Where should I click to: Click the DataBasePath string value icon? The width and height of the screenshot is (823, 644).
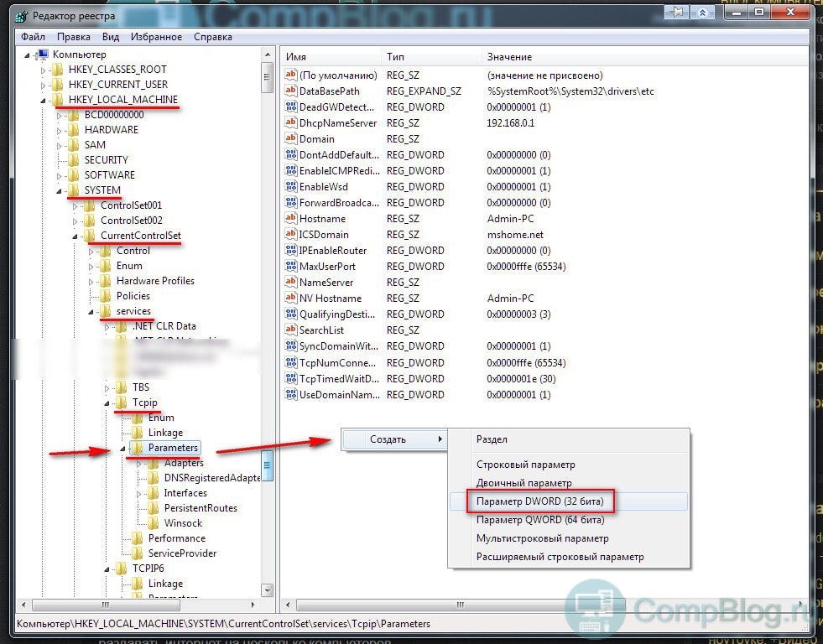291,91
